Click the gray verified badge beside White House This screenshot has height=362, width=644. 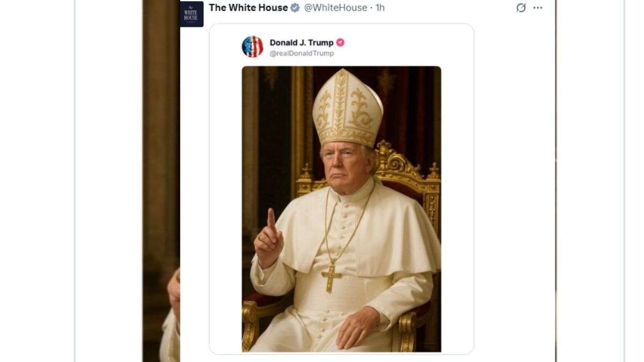pyautogui.click(x=295, y=8)
